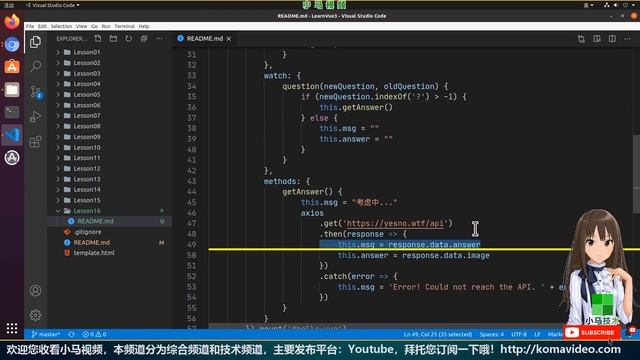The width and height of the screenshot is (640, 360).
Task: Open Explorer more actions menu
Action: click(x=159, y=38)
